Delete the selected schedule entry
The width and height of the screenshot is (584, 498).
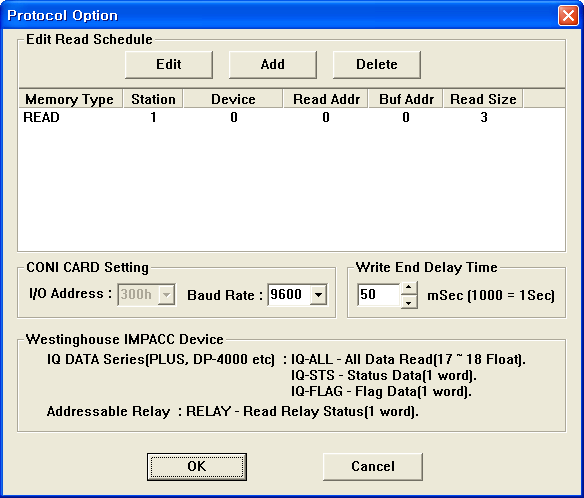coord(377,65)
